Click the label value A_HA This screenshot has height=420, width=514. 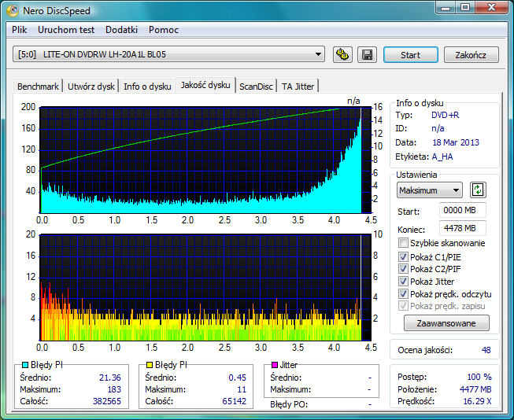coord(442,157)
